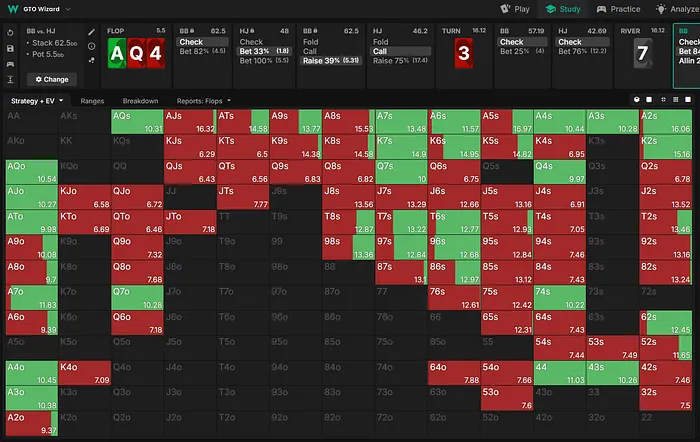
Task: Expand the GTO Wizard dropdown chevron
Action: click(67, 8)
